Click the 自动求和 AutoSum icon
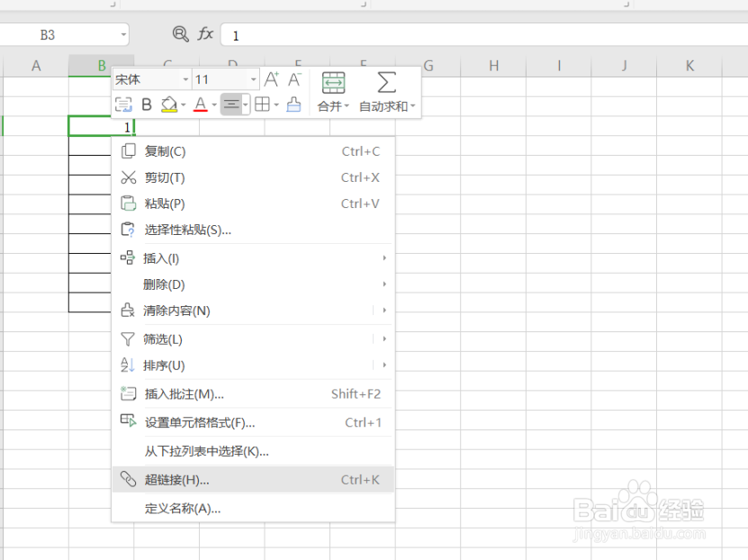 [386, 90]
